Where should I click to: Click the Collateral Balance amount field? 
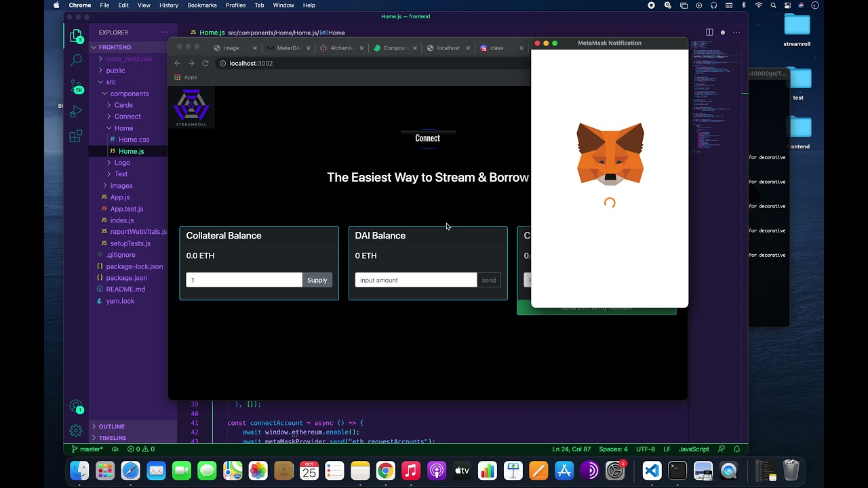(244, 280)
